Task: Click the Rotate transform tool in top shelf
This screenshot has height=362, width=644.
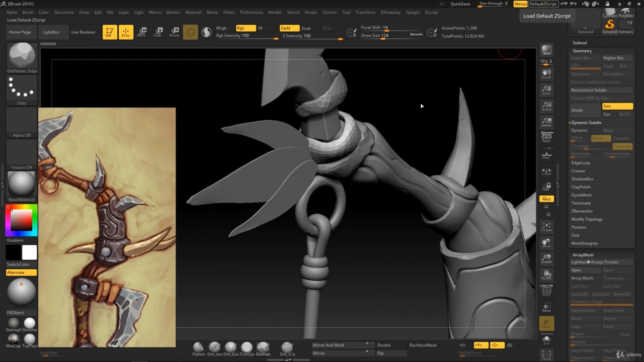Action: (174, 32)
